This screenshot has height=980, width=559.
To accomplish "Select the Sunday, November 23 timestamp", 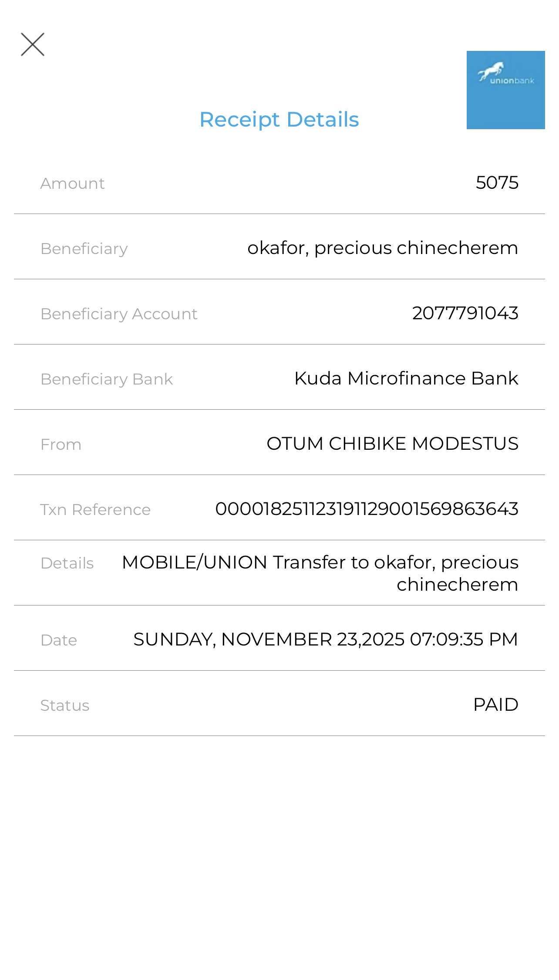I will 325,639.
